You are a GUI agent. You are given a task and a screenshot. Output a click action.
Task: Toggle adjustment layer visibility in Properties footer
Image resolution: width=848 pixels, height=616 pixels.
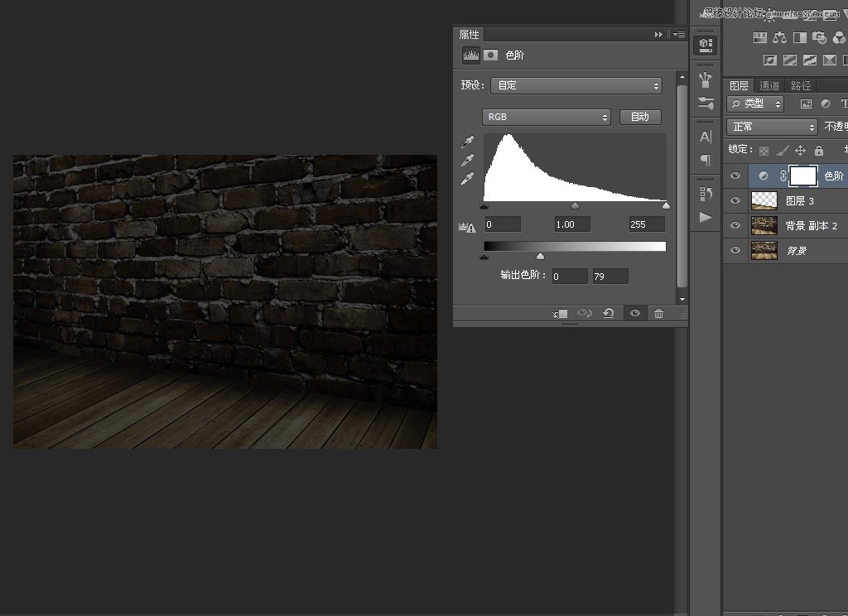click(634, 313)
